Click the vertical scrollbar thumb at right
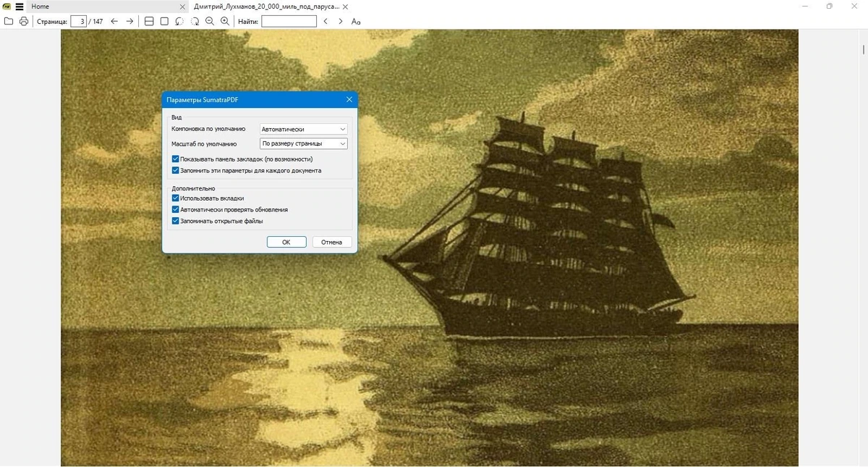 pyautogui.click(x=864, y=50)
